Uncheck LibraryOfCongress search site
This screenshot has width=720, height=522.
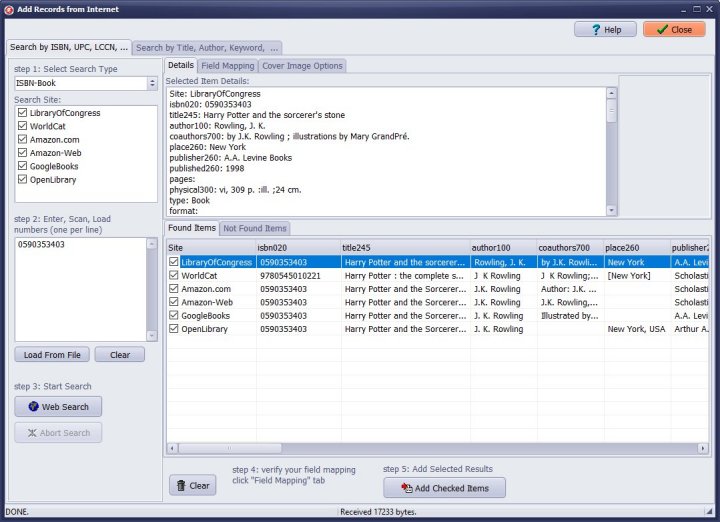pyautogui.click(x=22, y=112)
